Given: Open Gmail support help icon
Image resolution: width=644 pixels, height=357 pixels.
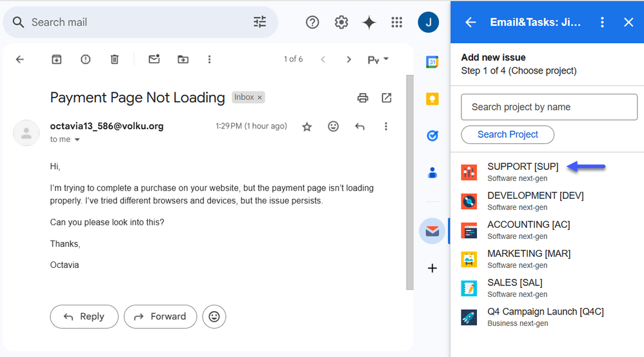Looking at the screenshot, I should (312, 22).
